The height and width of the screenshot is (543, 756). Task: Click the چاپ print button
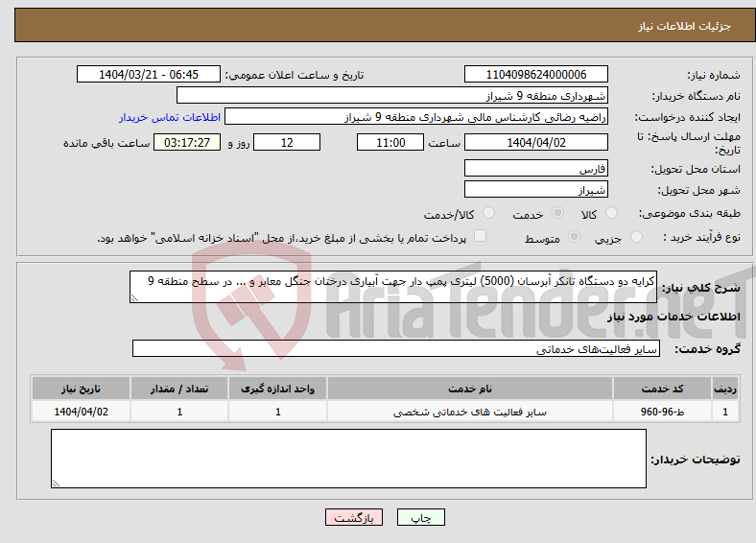pyautogui.click(x=420, y=517)
